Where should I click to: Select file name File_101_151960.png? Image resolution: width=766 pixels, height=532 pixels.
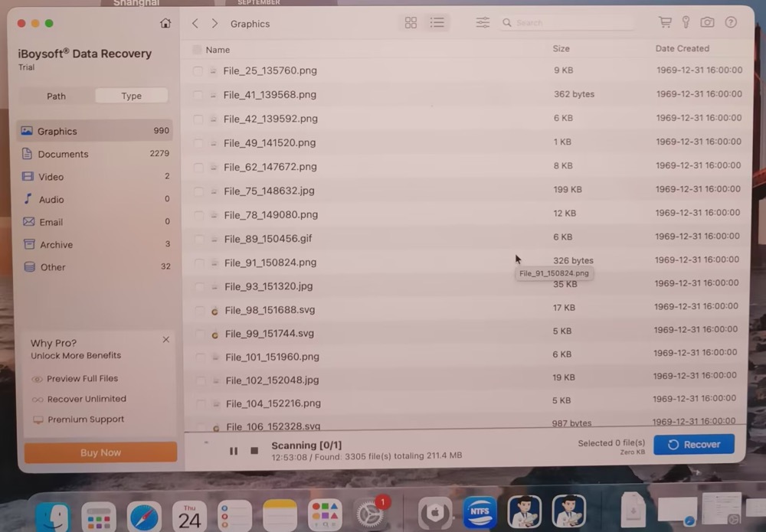click(x=272, y=357)
